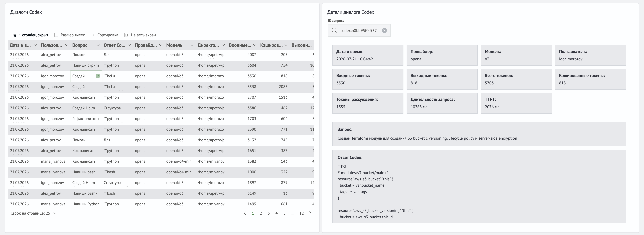Click the magnifier icon in the ID запроса field
The width and height of the screenshot is (644, 235).
[334, 31]
